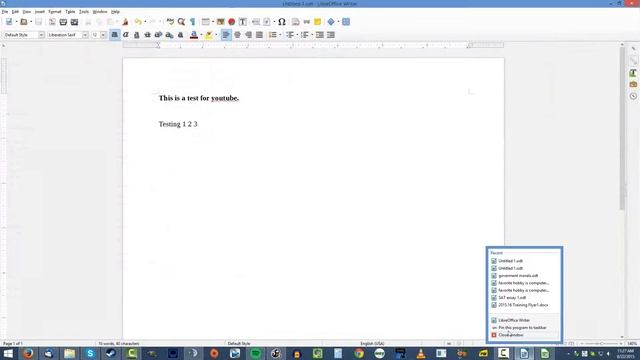Open the font color dropdown arrow
Viewport: 640px width, 360px height.
(201, 35)
